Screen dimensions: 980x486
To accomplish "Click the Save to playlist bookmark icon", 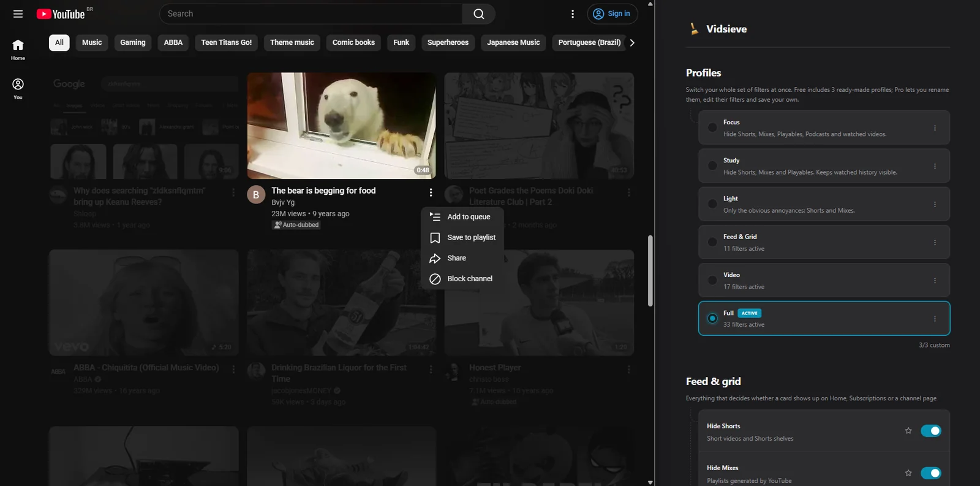I will (x=435, y=238).
